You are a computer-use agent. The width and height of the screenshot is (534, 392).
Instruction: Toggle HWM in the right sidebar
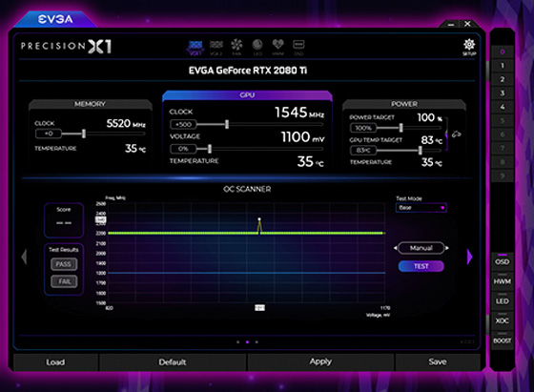(503, 281)
